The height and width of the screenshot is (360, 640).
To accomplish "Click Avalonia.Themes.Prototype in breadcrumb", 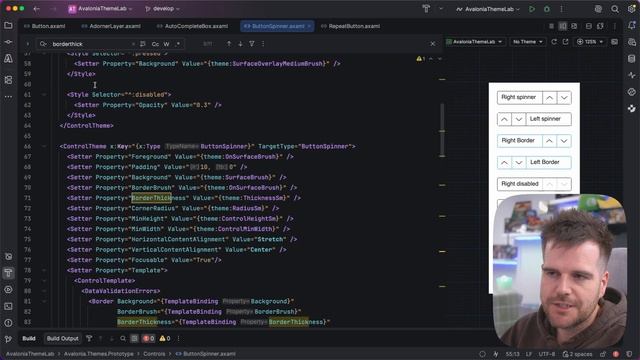I will [x=98, y=354].
